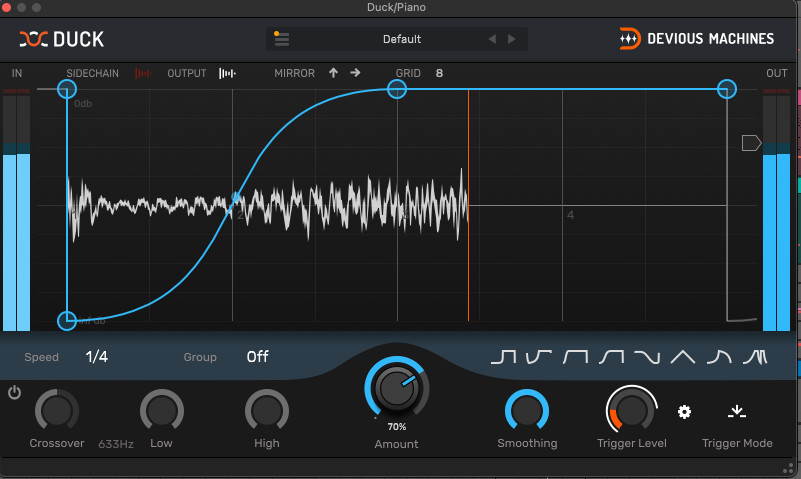Go to previous preset with left arrow
This screenshot has width=801, height=479.
point(492,39)
